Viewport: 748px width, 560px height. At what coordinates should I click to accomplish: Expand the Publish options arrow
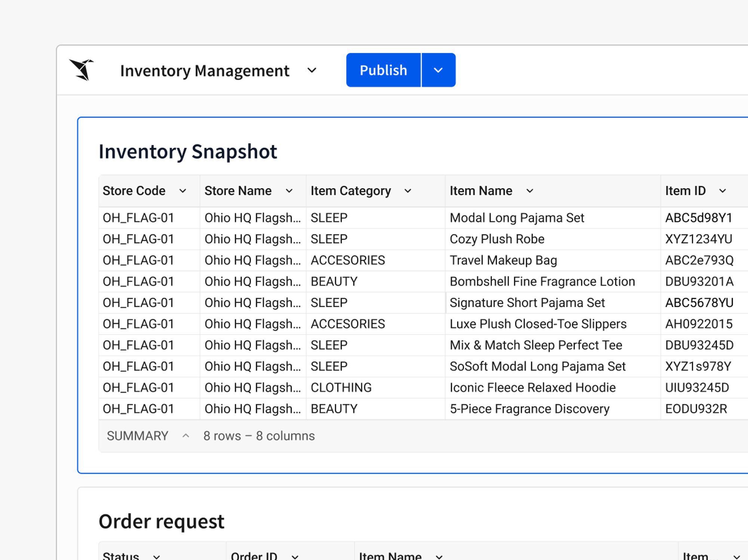(x=438, y=70)
